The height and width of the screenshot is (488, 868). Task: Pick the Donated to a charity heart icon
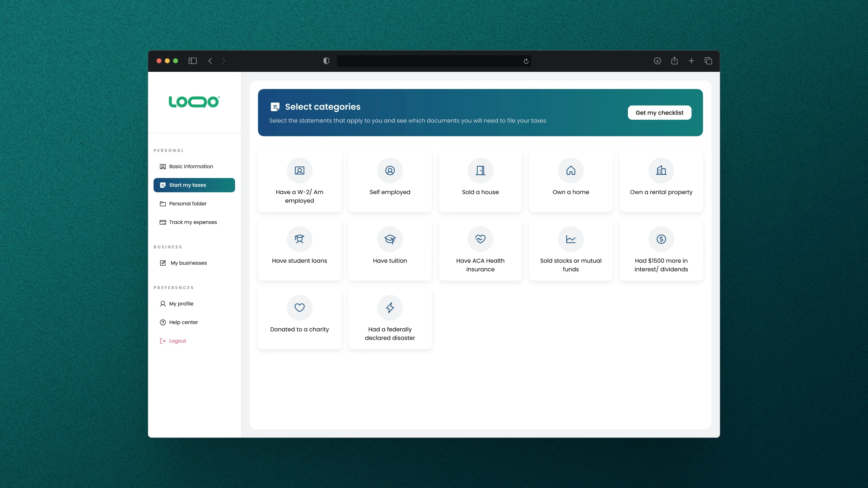(299, 307)
